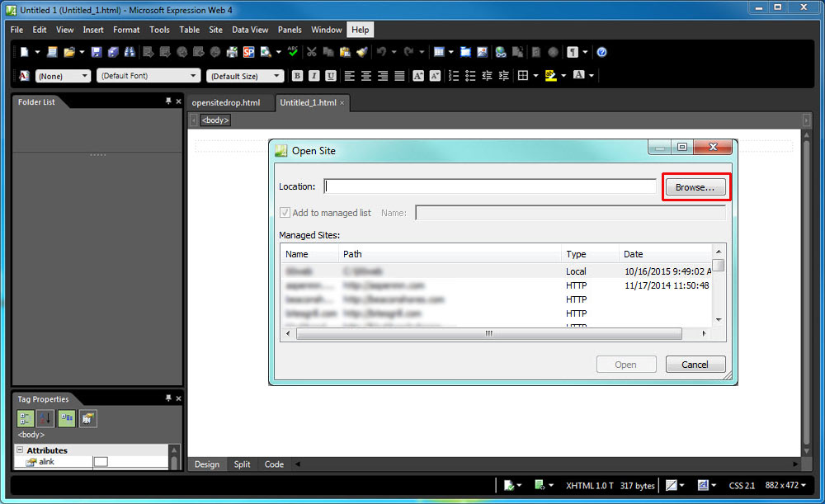The width and height of the screenshot is (825, 504).
Task: Toggle alphabetical sort in Tag Properties
Action: [x=45, y=419]
